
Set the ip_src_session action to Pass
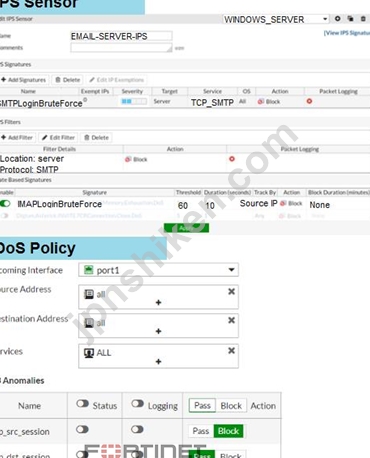click(201, 431)
